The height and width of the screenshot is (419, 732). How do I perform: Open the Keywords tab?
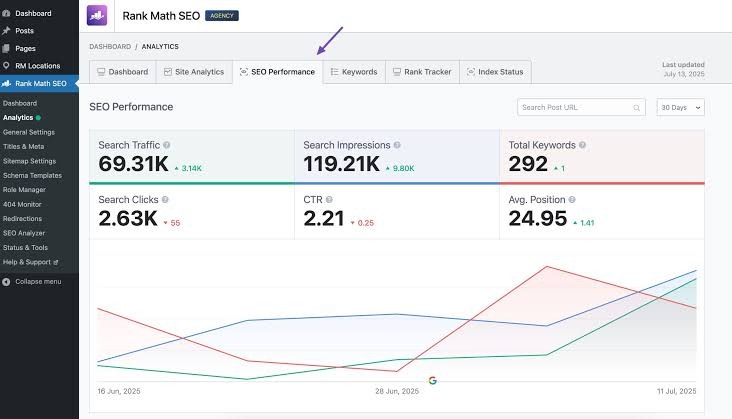(x=354, y=72)
